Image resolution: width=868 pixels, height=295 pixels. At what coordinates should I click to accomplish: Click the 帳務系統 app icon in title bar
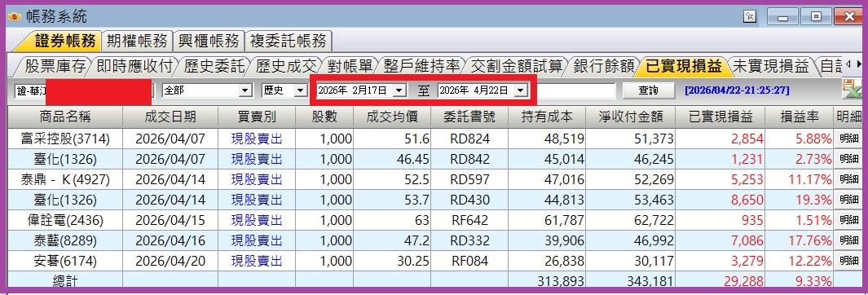point(15,16)
